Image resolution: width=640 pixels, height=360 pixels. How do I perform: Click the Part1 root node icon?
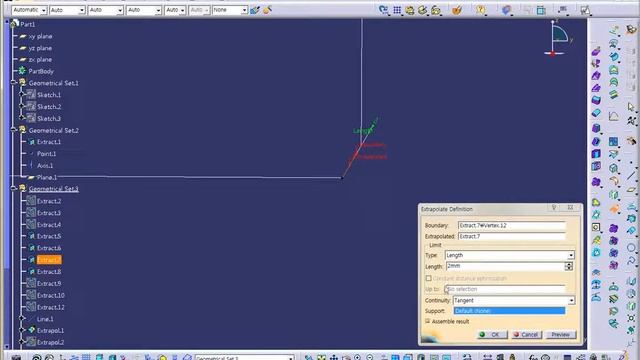14,24
